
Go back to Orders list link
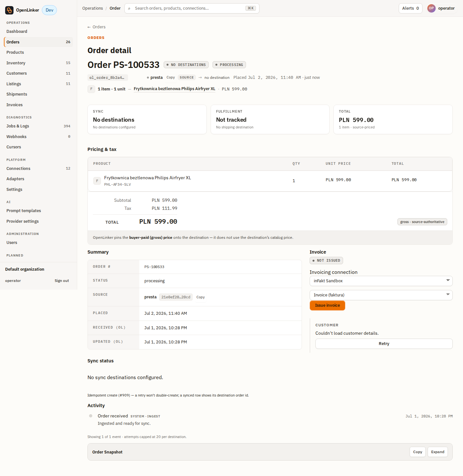coord(96,27)
